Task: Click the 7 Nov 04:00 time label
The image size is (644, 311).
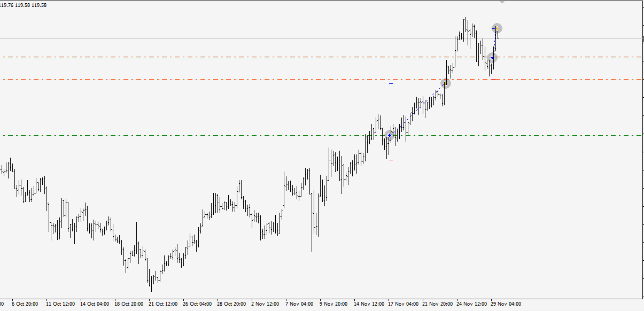Action: [299, 304]
